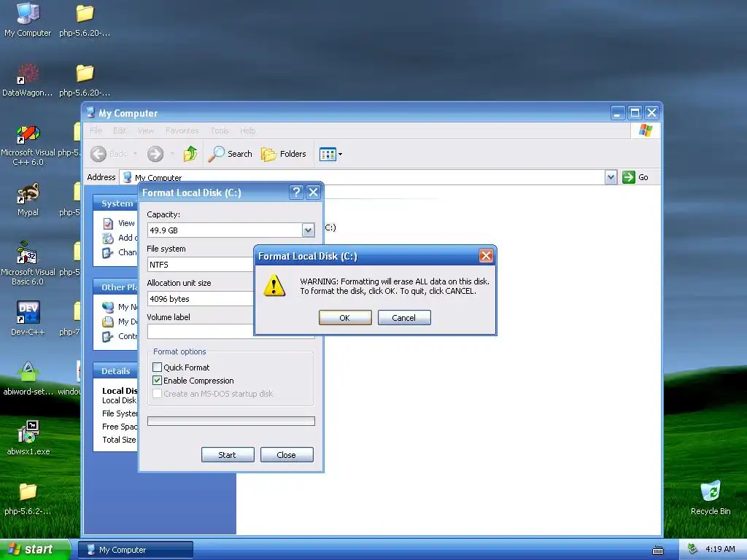Open the View menu in My Computer
Screen dimensions: 747x560
coord(146,131)
